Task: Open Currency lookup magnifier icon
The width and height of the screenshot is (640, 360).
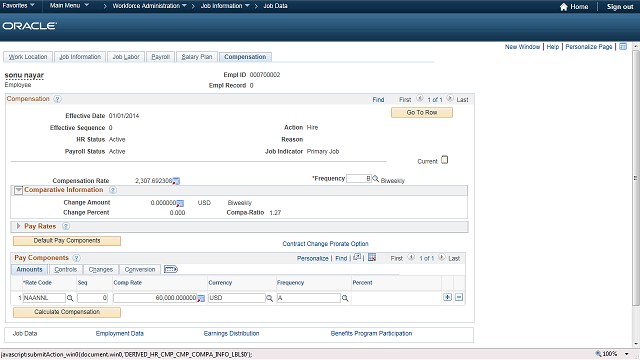Action: [x=269, y=298]
